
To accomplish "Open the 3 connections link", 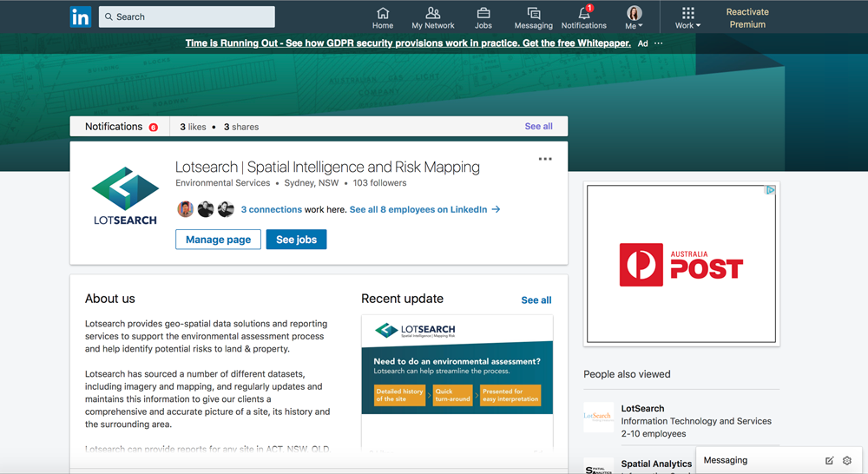I will 271,209.
